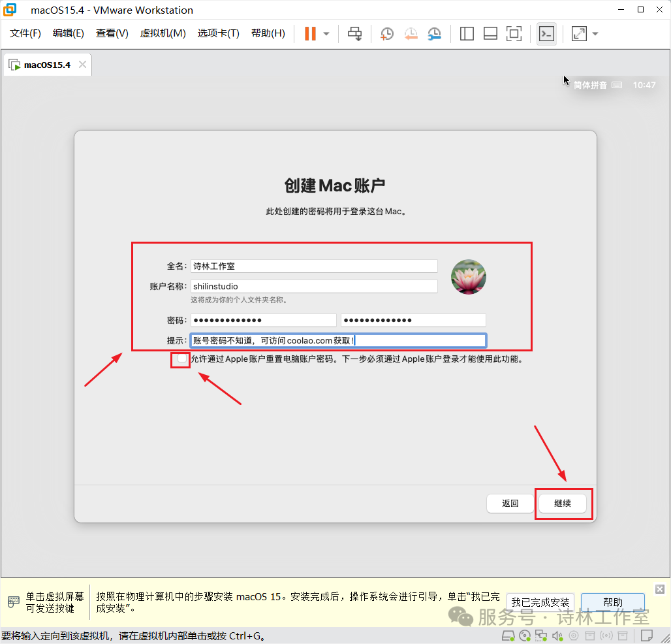Viewport: 671px width, 644px height.
Task: Click the sound card speaker status icon
Action: pos(557,636)
